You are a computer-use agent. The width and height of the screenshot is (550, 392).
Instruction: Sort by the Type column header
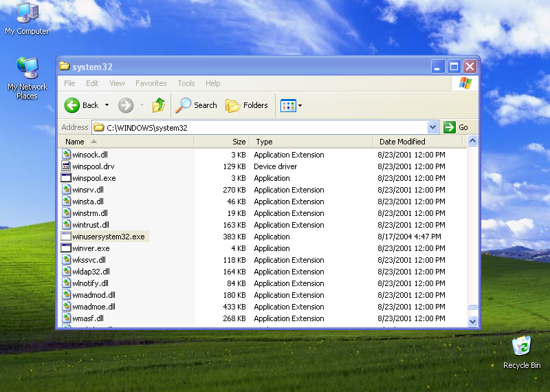click(x=311, y=142)
